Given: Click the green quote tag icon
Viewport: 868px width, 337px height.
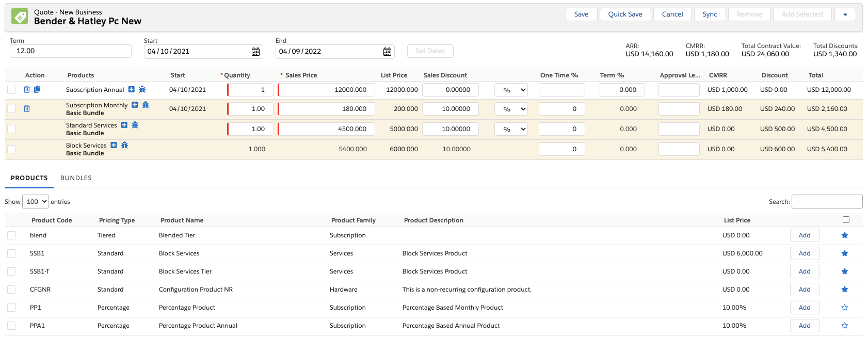Looking at the screenshot, I should (x=20, y=16).
